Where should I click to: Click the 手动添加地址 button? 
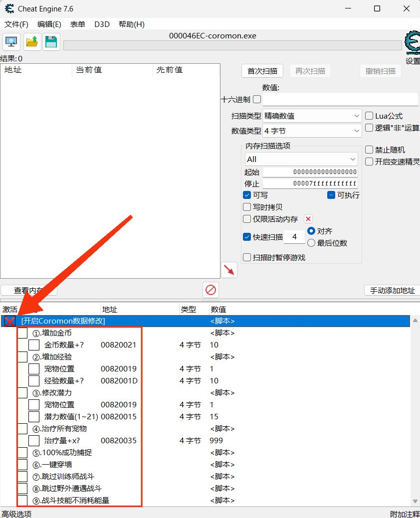(392, 290)
